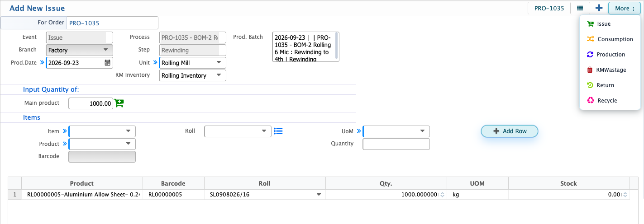Click the RL00000005-Aluminium Allow Sheet product cell

tap(82, 195)
